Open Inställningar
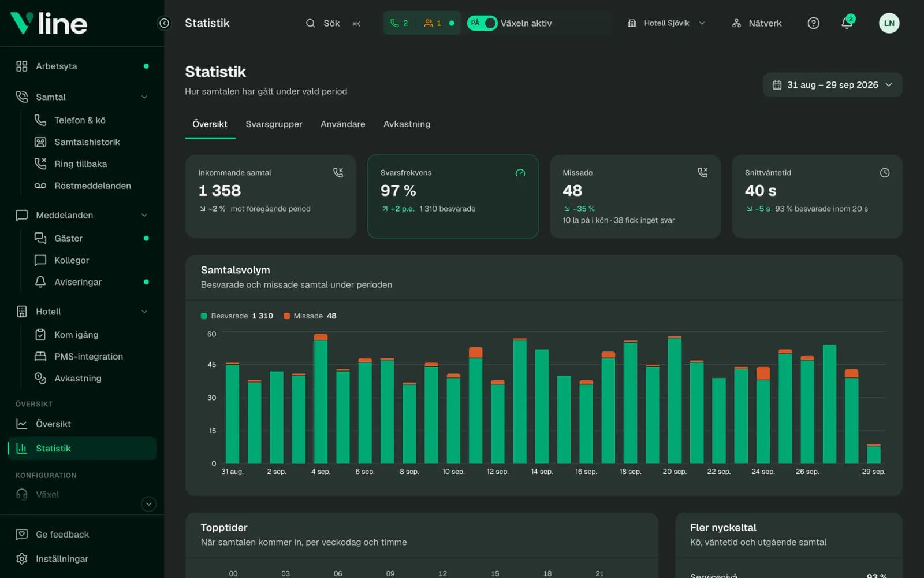 (x=82, y=559)
